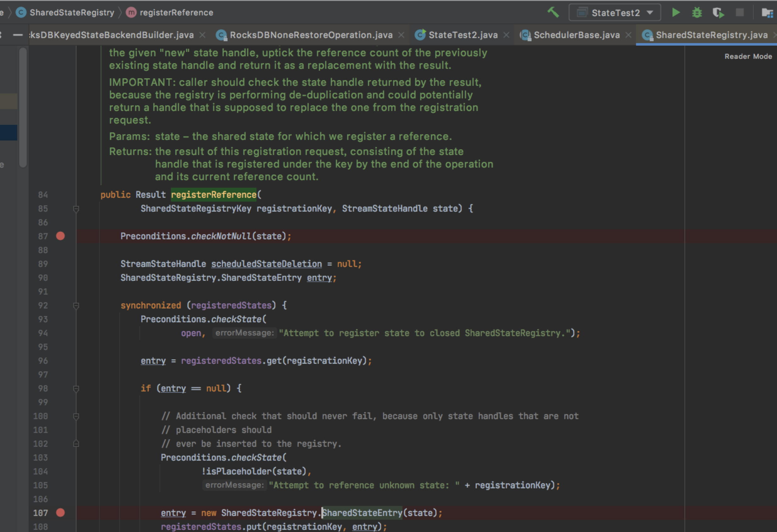The image size is (777, 532).
Task: Click registerReference method breadcrumb
Action: (x=176, y=13)
